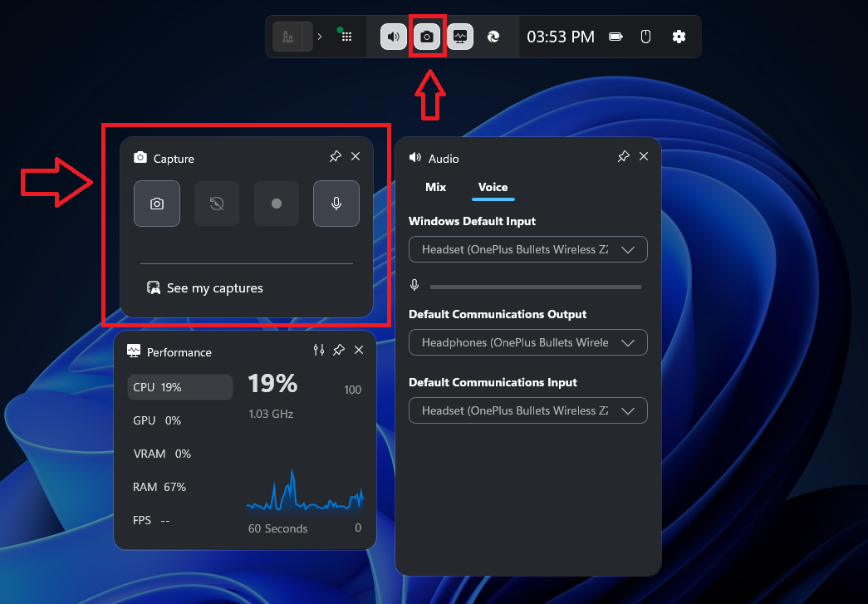Toggle the Performance widget in the top bar
The height and width of the screenshot is (604, 868).
460,37
